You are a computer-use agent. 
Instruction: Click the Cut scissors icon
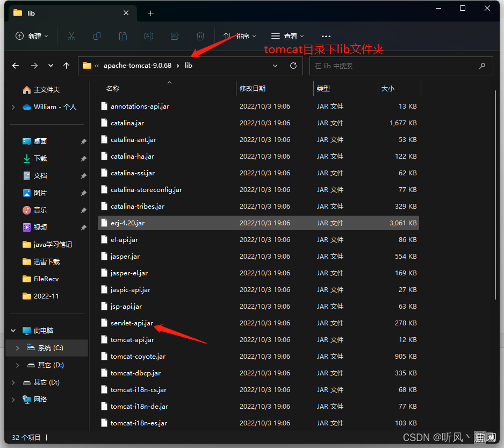71,36
